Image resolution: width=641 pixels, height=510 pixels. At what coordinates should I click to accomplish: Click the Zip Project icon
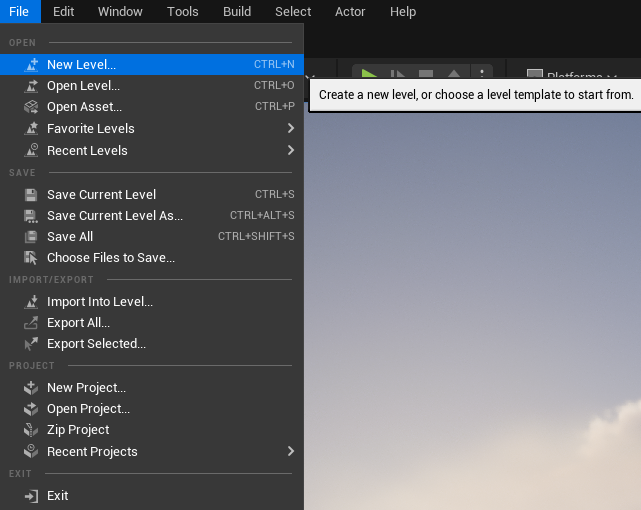pyautogui.click(x=31, y=430)
